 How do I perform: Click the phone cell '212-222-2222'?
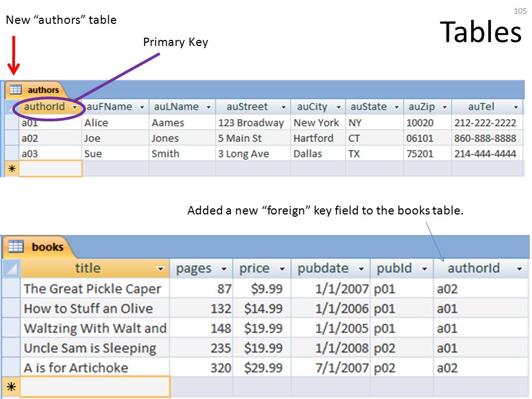[487, 122]
